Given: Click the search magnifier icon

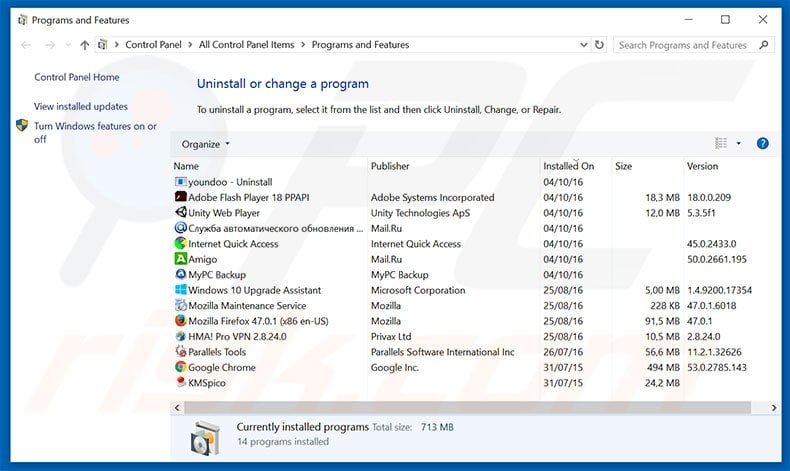Looking at the screenshot, I should pos(764,45).
